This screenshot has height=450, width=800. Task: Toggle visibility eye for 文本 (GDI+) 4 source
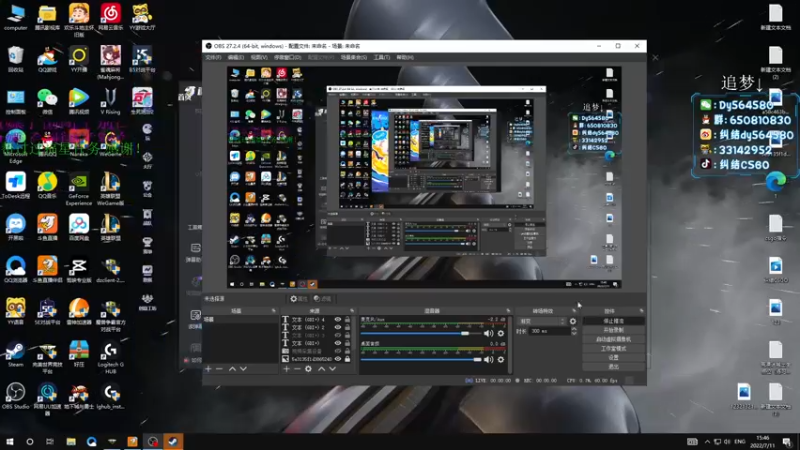pos(338,319)
